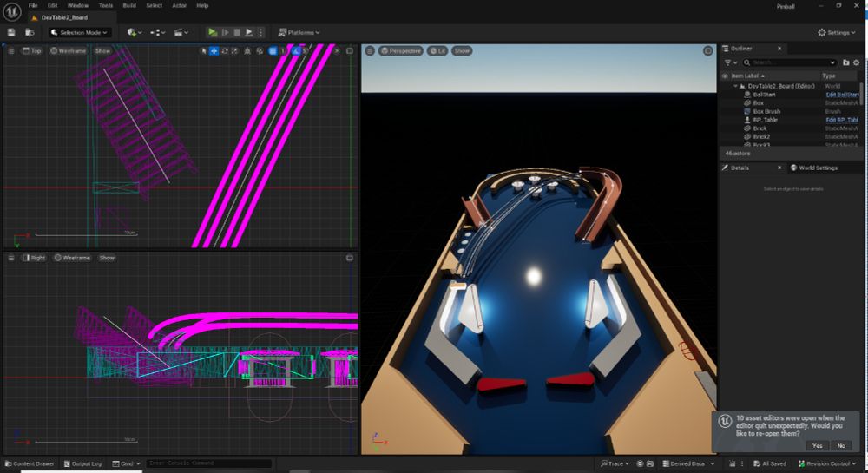Sort the Outliner by Item Label

747,76
